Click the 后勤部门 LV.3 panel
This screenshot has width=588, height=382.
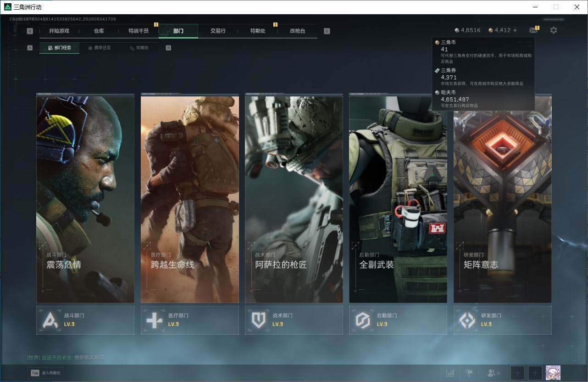point(398,320)
